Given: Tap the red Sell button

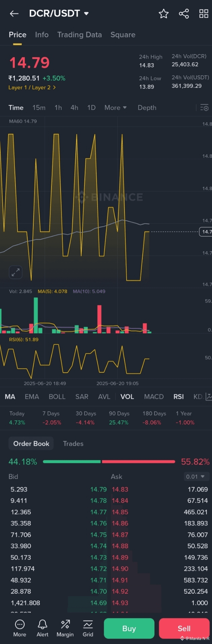Looking at the screenshot, I should [184, 628].
